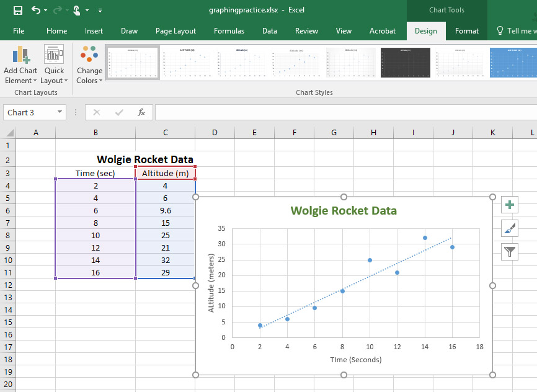Open the Customize Quick Access Toolbar dropdown

coord(100,11)
